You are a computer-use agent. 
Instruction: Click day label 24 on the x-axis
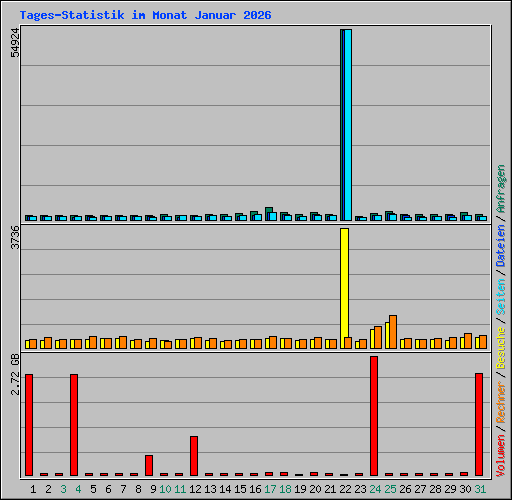[x=375, y=489]
